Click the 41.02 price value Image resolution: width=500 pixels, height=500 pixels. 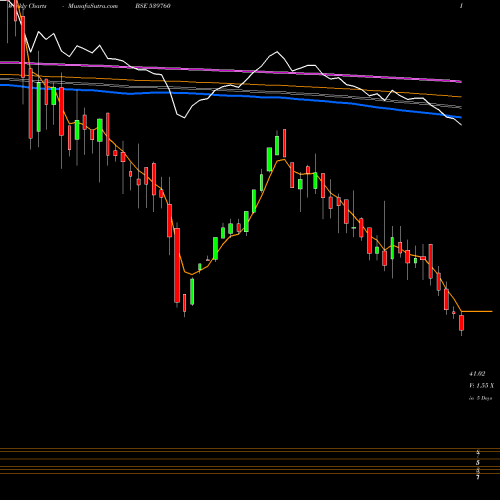click(477, 374)
